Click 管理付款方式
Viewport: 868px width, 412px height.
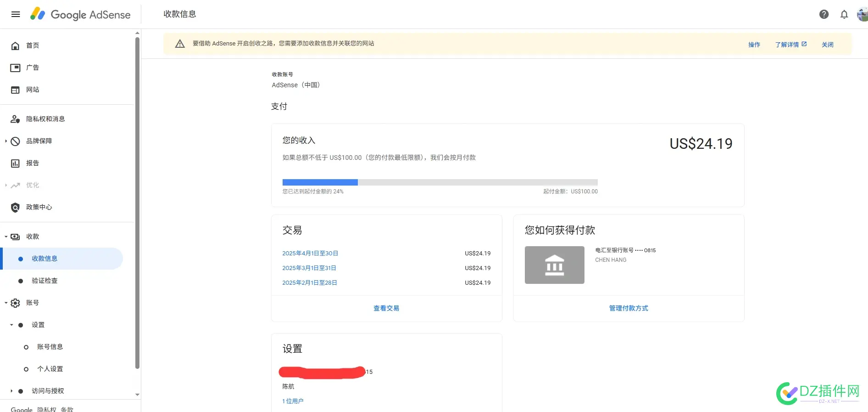click(629, 308)
